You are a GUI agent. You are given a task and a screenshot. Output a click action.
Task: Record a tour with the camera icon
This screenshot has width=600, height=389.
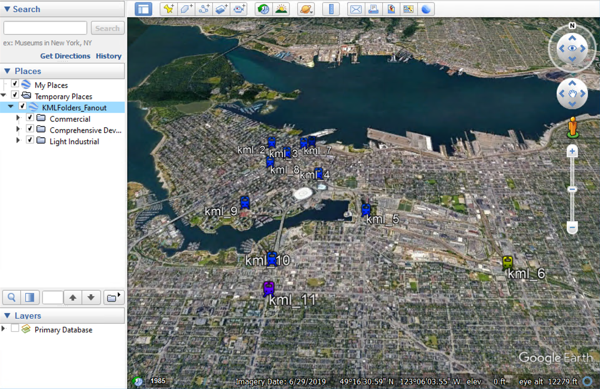(x=239, y=9)
